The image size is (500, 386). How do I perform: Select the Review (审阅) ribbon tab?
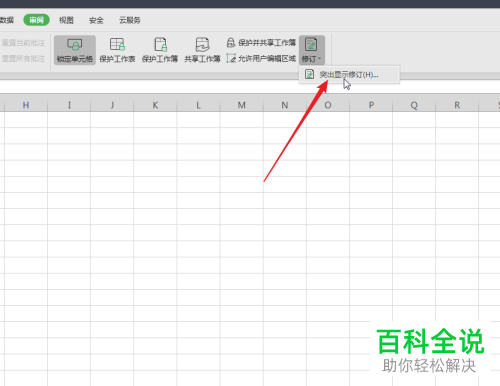[36, 20]
